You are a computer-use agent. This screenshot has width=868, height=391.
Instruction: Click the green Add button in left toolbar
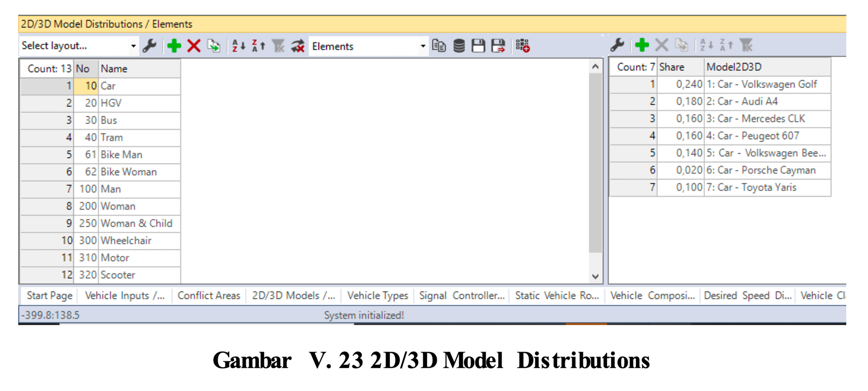pyautogui.click(x=174, y=46)
